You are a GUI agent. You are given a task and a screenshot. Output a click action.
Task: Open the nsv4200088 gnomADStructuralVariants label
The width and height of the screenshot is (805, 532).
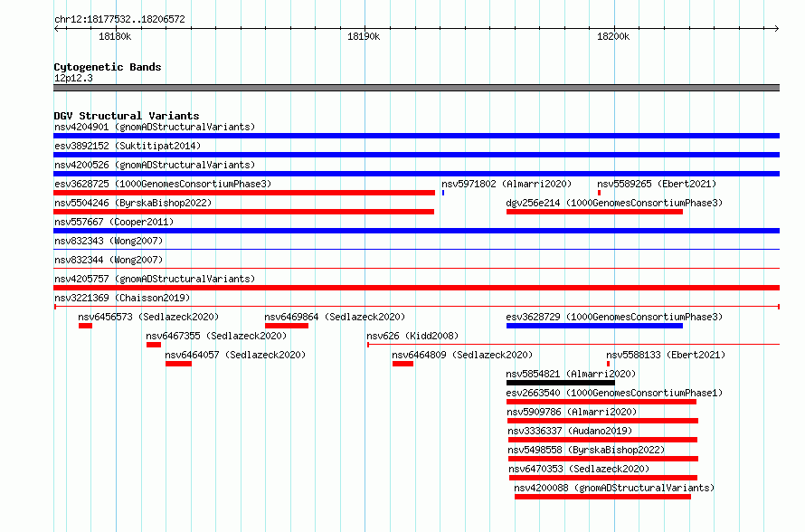click(614, 488)
